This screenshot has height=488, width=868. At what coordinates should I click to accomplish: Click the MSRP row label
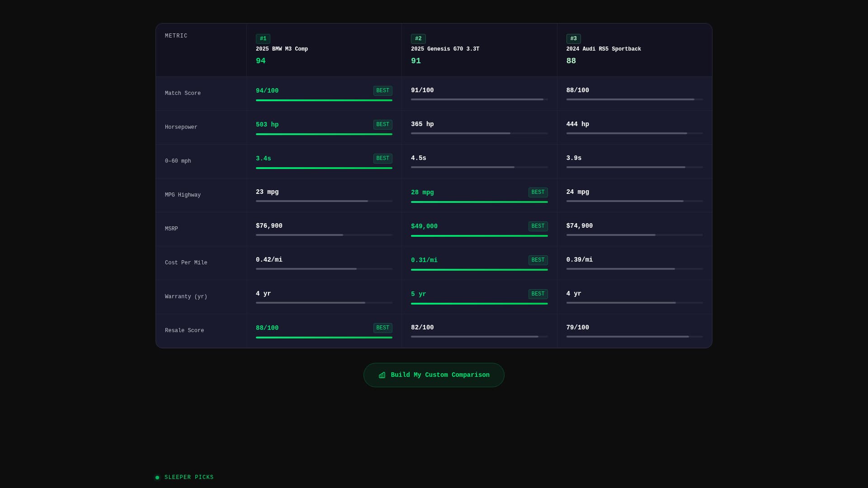(x=171, y=229)
